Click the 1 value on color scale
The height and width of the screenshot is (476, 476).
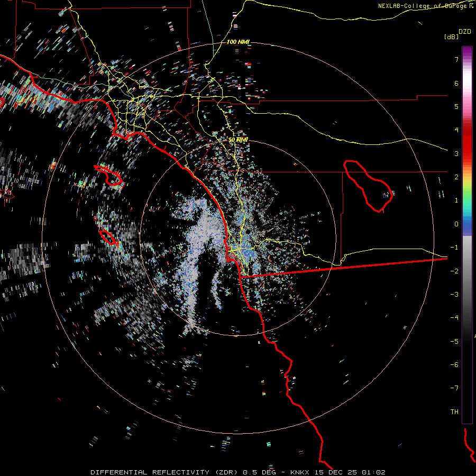(x=456, y=200)
